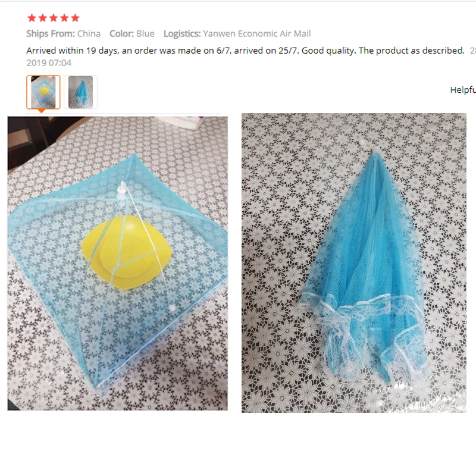476x476 pixels.
Task: Click the fifth red rating star
Action: (76, 18)
